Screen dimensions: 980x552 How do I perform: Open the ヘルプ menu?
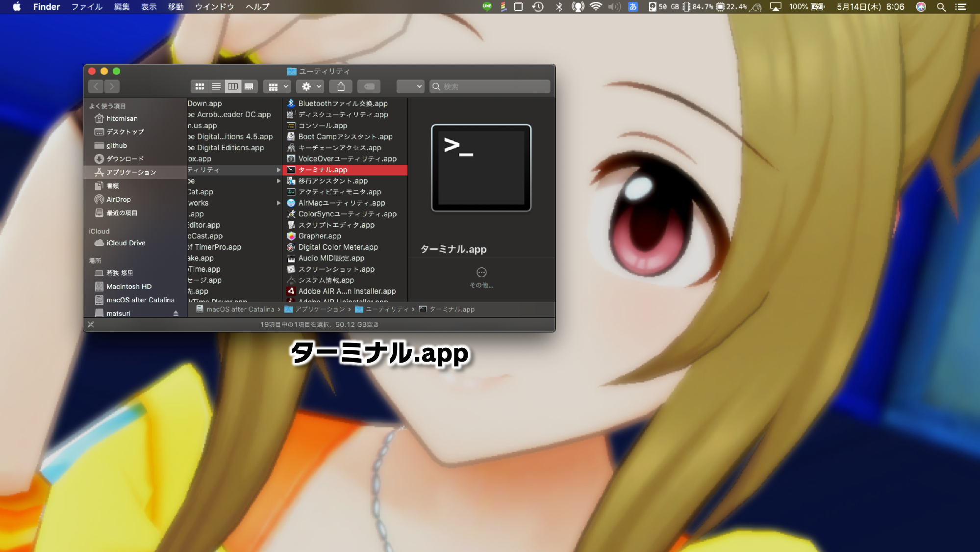coord(257,7)
